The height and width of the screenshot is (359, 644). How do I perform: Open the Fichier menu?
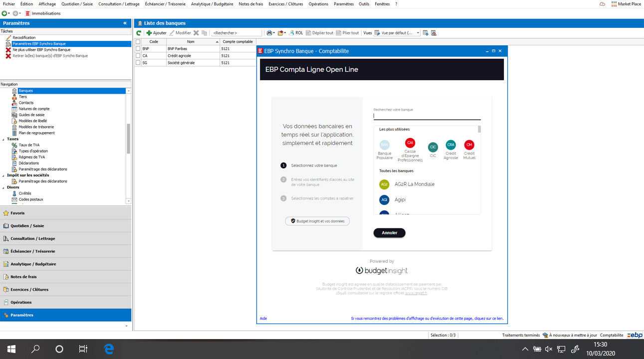9,4
